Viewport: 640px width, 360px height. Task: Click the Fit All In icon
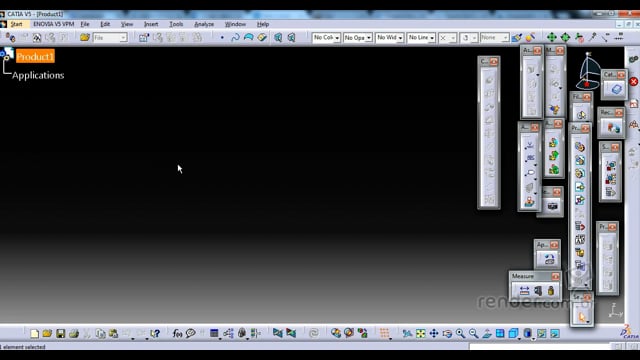click(420, 333)
